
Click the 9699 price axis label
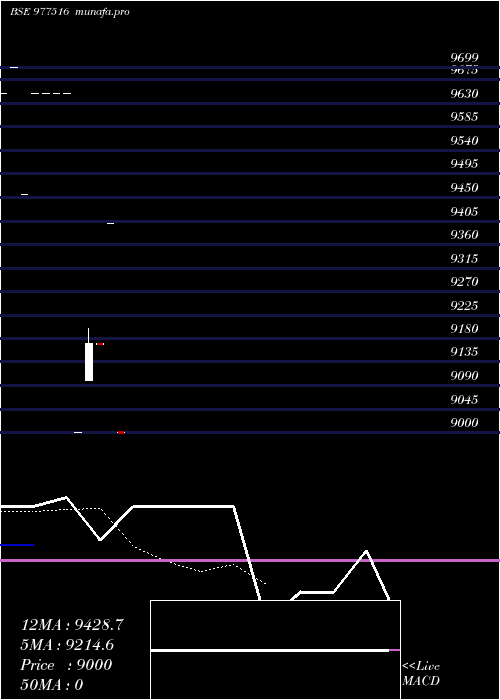coord(464,58)
